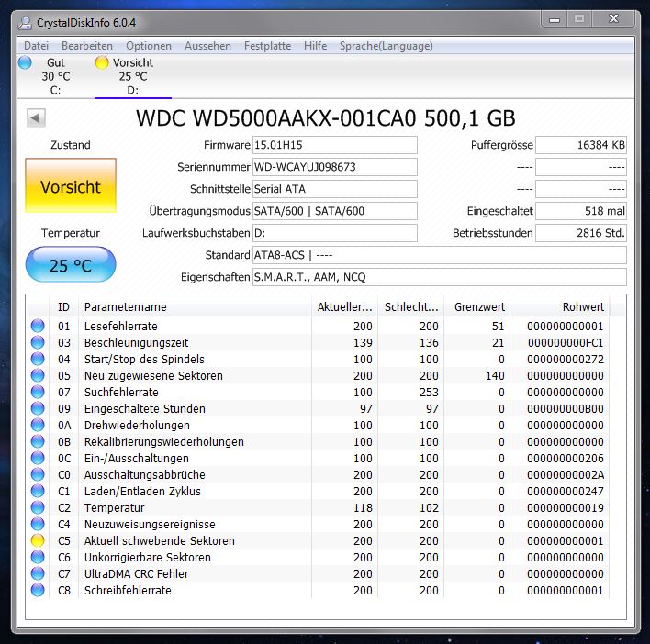Viewport: 650px width, 644px height.
Task: Click status orb in Beschleunigungszeit row
Action: click(x=38, y=342)
